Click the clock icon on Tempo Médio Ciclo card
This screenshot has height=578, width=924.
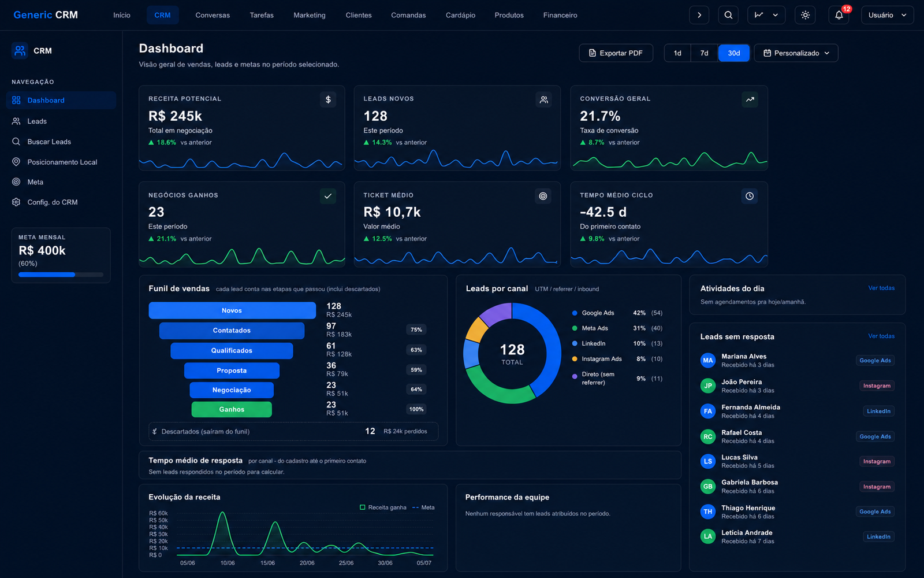tap(750, 196)
